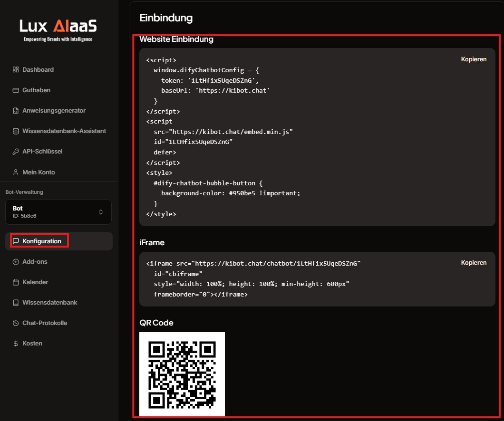Click the Website Einbindung heading
Screen dimensions: 504x421
tap(176, 39)
